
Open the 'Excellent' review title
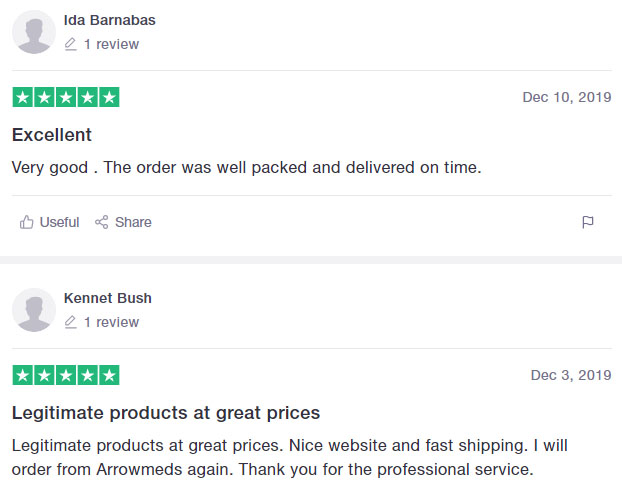point(52,135)
